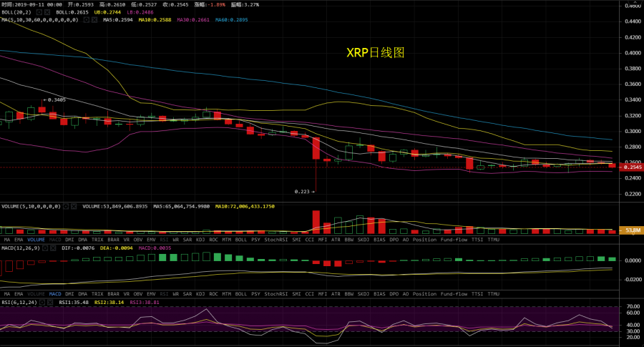The image size is (644, 347).
Task: Choose TTMU in the row under the volume chart
Action: point(493,240)
